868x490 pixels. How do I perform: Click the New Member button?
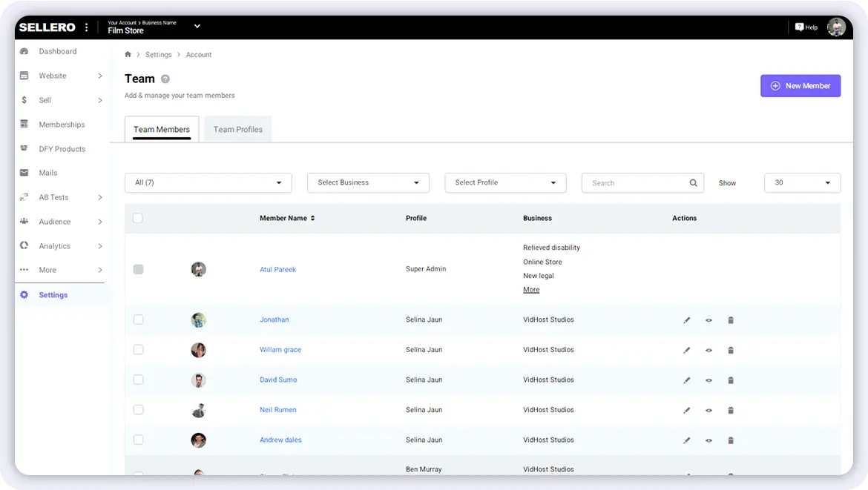click(x=800, y=86)
